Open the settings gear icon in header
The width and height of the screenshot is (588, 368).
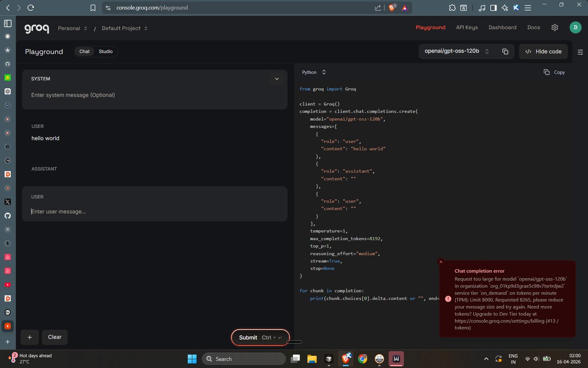click(555, 27)
